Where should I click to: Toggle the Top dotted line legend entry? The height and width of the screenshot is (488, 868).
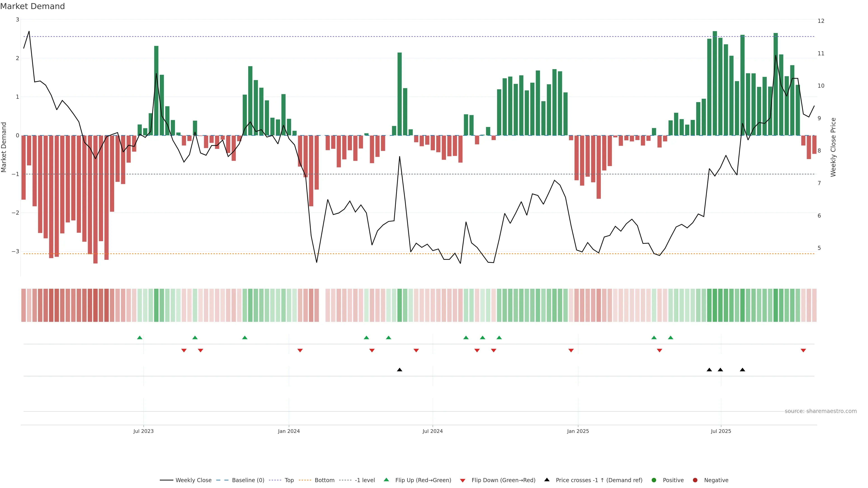[x=289, y=480]
